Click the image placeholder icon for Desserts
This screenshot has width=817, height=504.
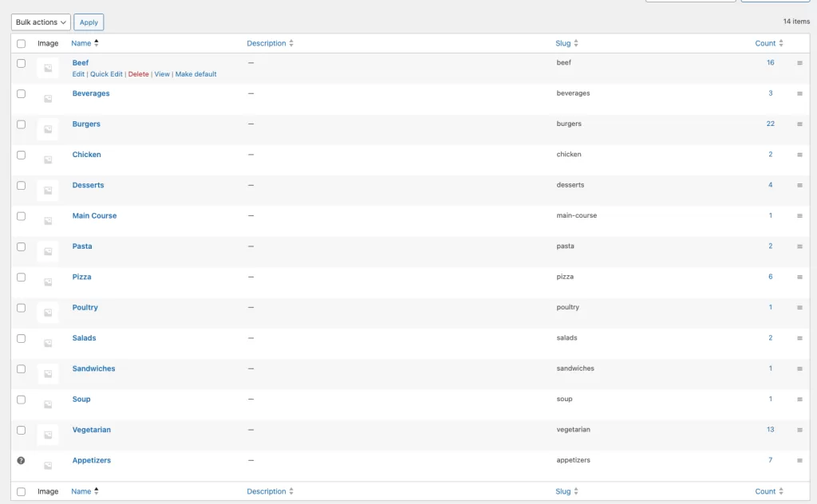pyautogui.click(x=49, y=191)
